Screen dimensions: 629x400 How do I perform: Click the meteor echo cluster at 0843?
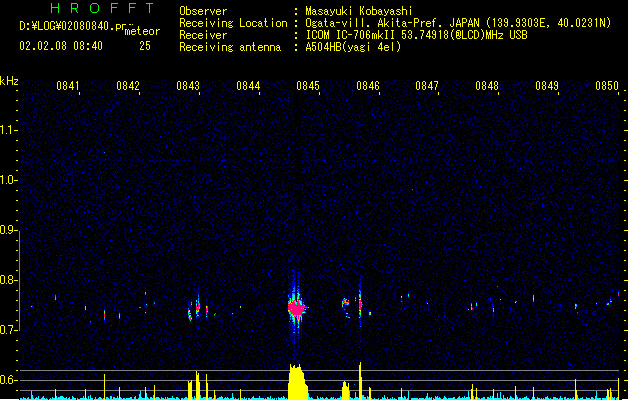(197, 308)
